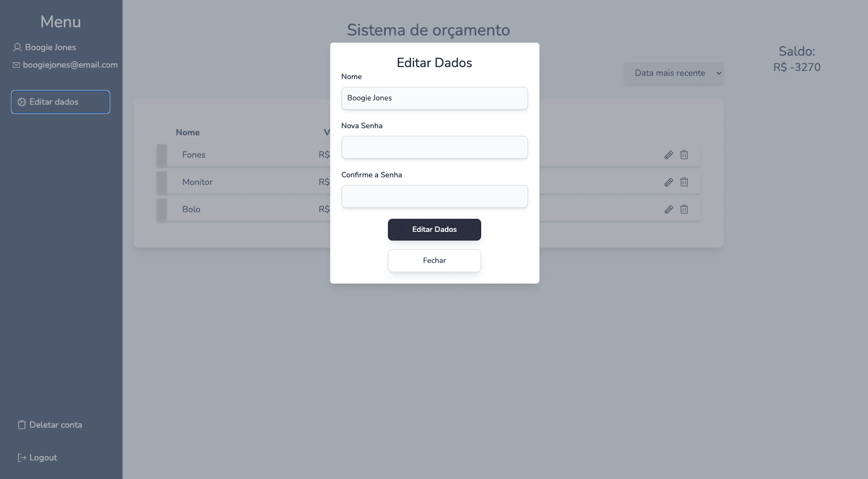Image resolution: width=868 pixels, height=479 pixels.
Task: Delete the Bolo entry via trash icon
Action: 684,209
